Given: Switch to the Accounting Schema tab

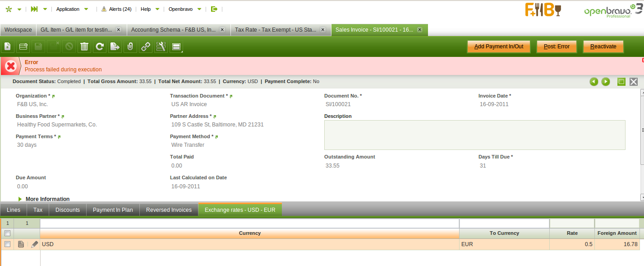Looking at the screenshot, I should [x=174, y=30].
